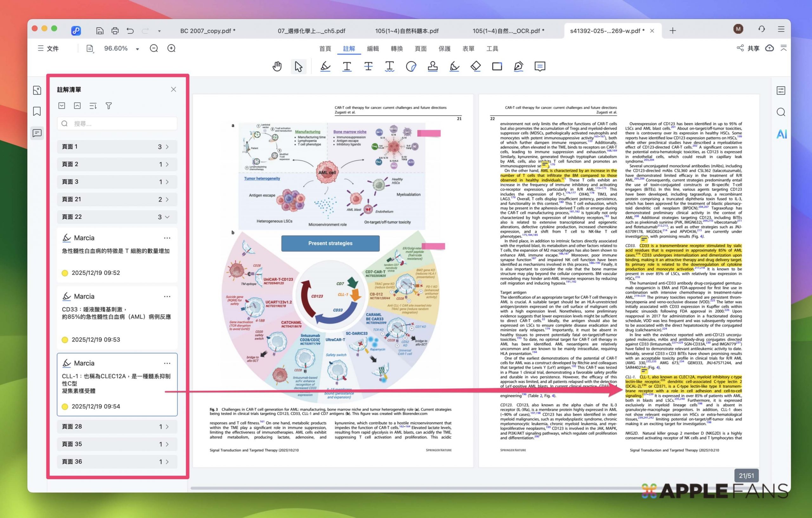Select the sticky note comment tool
This screenshot has height=518, width=812.
tap(540, 66)
